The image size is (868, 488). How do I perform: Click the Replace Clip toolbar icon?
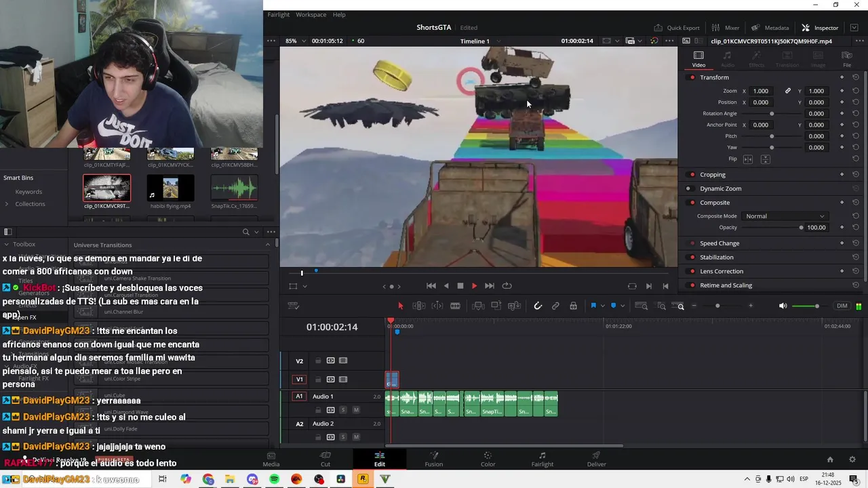tap(514, 306)
